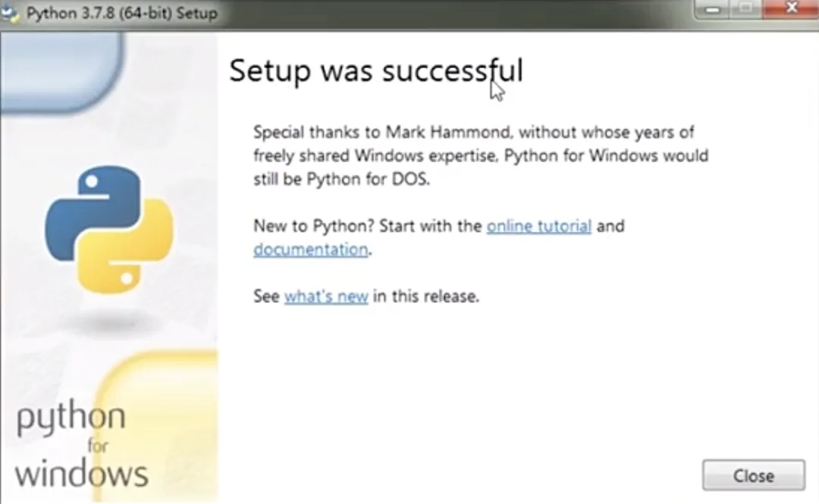Click the "Setup was successful" heading
The width and height of the screenshot is (819, 504).
375,70
